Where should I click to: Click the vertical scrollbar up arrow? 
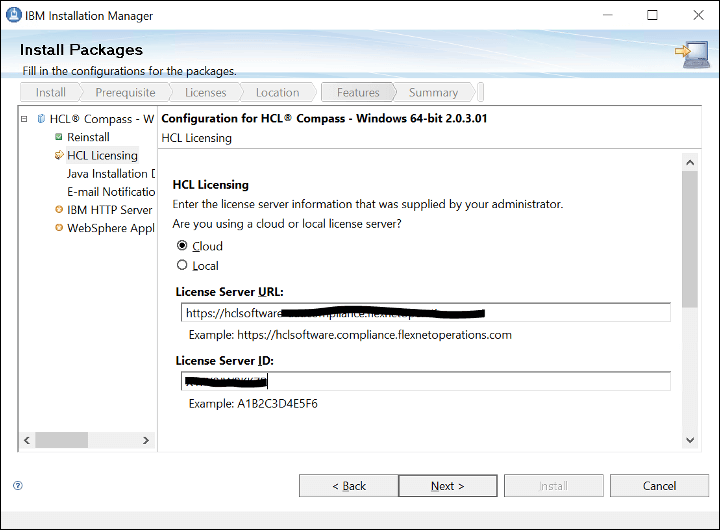(x=690, y=163)
